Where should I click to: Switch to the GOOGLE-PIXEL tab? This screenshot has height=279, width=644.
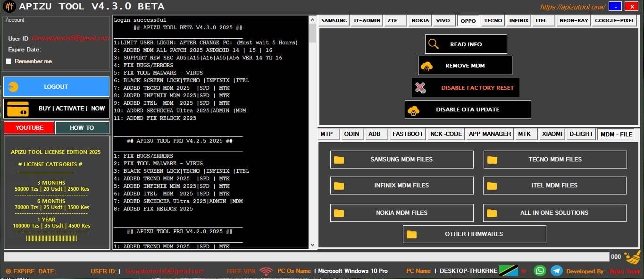coord(614,21)
